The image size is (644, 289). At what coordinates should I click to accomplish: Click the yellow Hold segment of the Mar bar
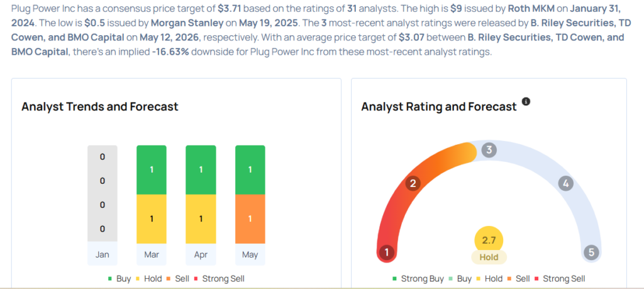click(x=152, y=218)
